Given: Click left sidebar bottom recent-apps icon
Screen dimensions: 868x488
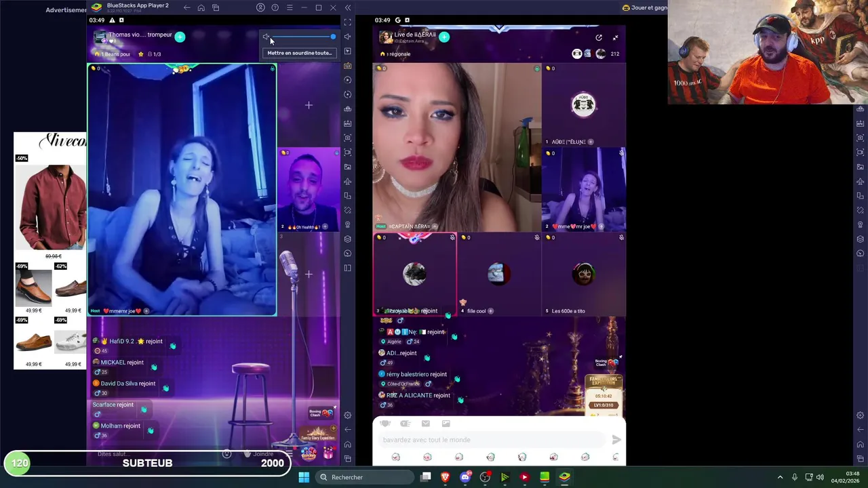Looking at the screenshot, I should pyautogui.click(x=348, y=459).
